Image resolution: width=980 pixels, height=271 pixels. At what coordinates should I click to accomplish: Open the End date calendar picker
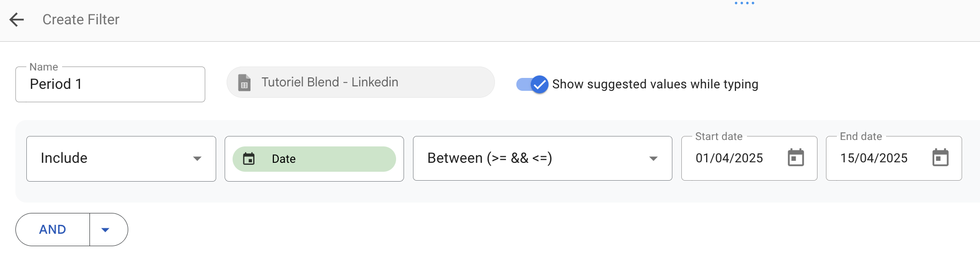(940, 158)
